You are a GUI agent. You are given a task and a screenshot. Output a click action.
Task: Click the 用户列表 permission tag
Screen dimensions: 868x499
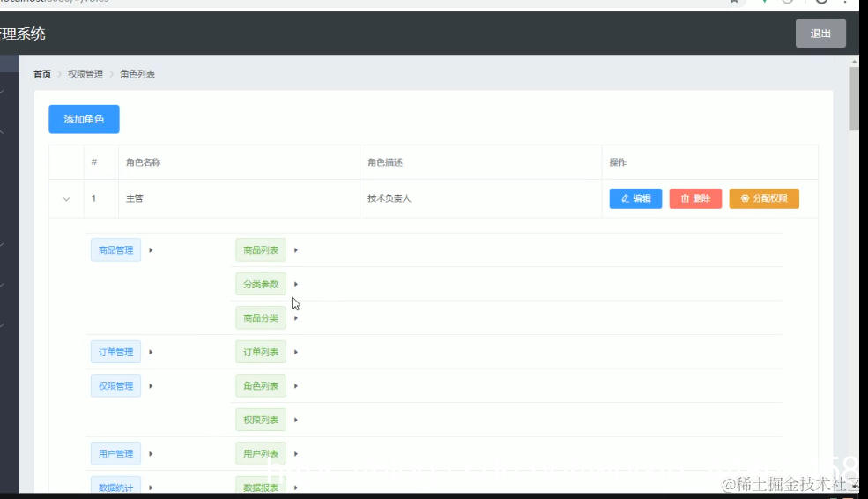[x=261, y=453]
